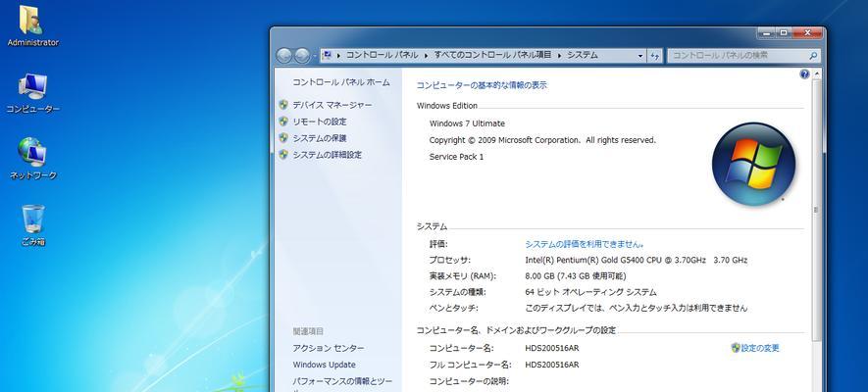Click the コンピューター名 value HDS200516AR
Viewport: 868px width, 392px height.
pos(552,348)
